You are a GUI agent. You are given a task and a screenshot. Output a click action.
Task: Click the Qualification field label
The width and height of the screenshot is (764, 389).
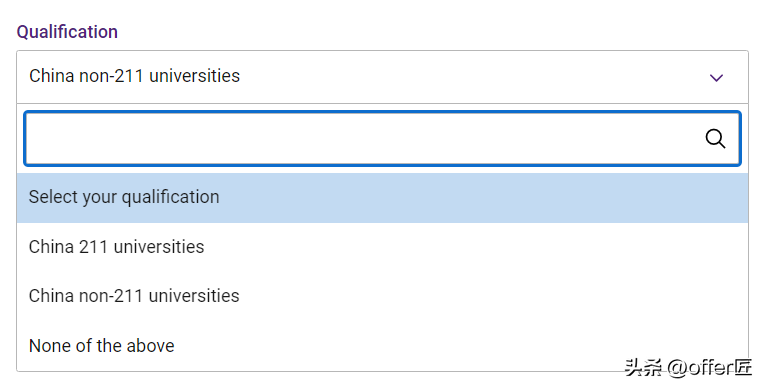point(67,32)
